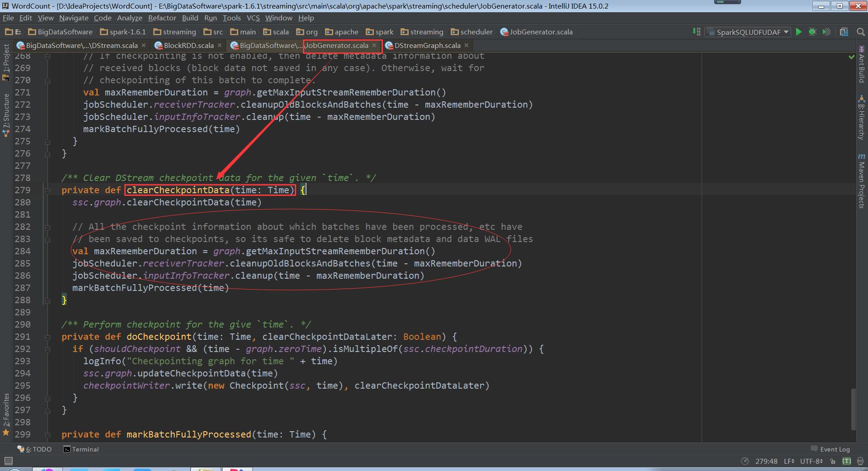
Task: Open the Build menu
Action: click(190, 18)
